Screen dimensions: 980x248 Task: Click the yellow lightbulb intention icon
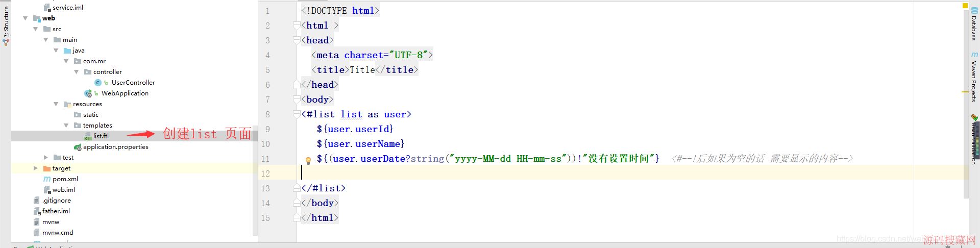point(308,160)
